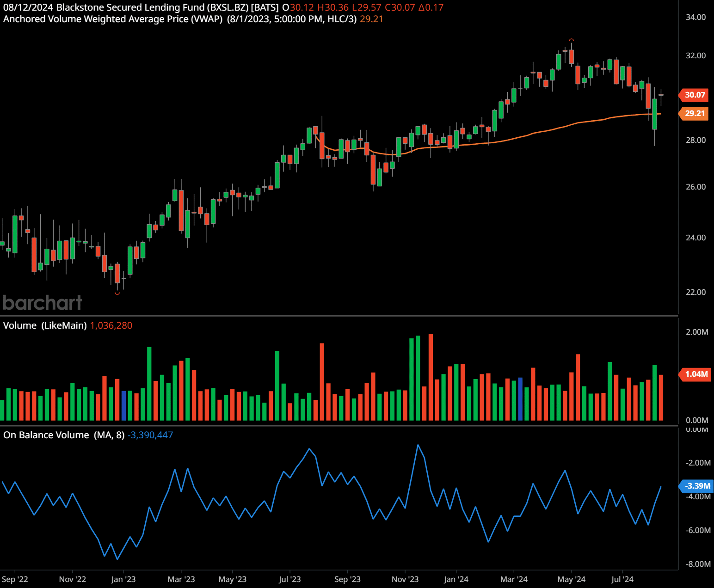
Task: Click the May '24 date label
Action: (x=572, y=579)
